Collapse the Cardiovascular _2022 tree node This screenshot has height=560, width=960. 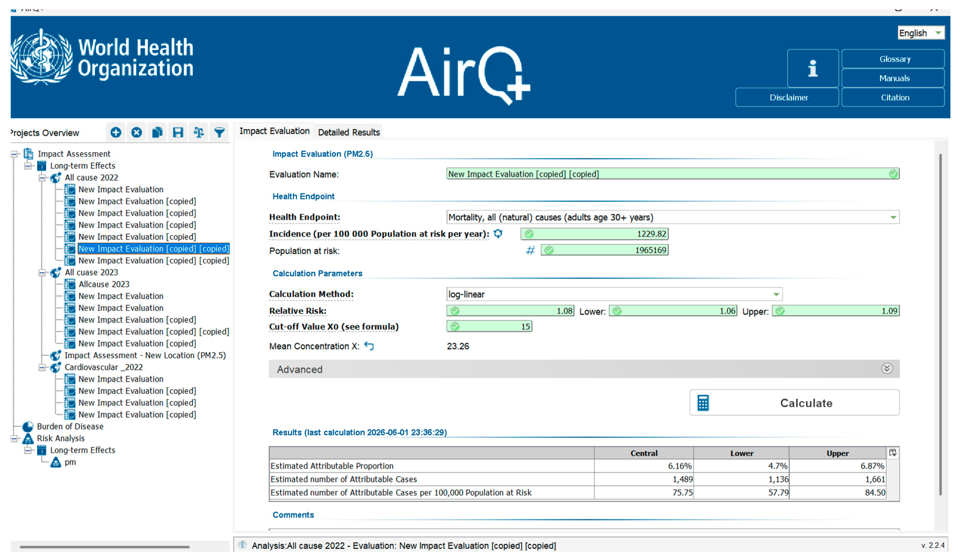(x=42, y=368)
